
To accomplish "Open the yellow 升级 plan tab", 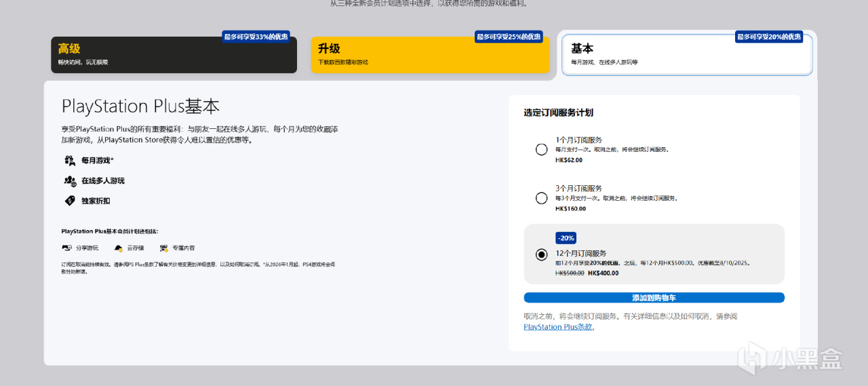I will 430,55.
